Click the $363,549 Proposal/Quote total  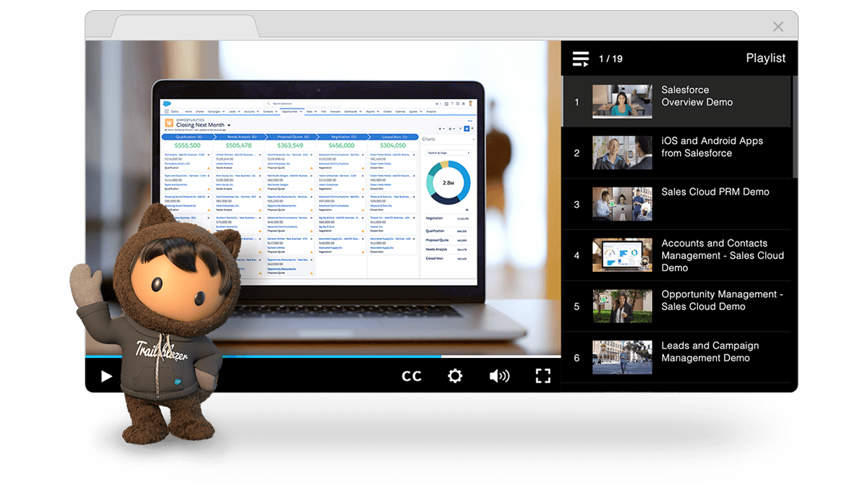290,145
